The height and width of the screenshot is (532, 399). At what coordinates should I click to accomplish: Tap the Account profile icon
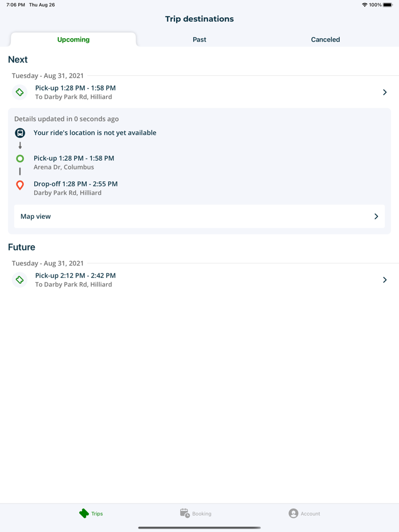point(293,513)
